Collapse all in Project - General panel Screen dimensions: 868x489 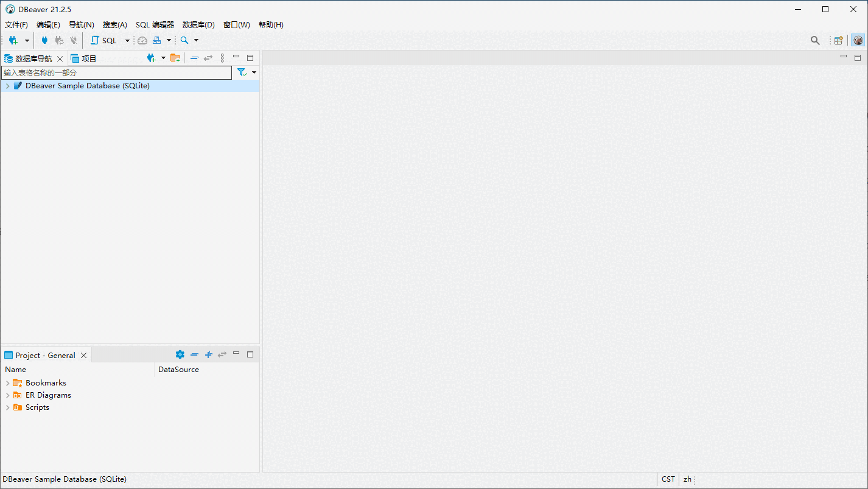click(x=194, y=354)
